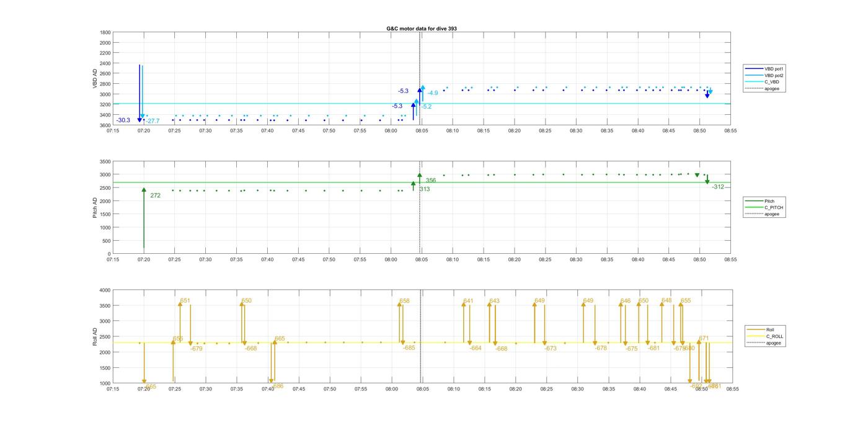Click the "VBD AD" y-axis label
This screenshot has height=430, width=868.
95,78
